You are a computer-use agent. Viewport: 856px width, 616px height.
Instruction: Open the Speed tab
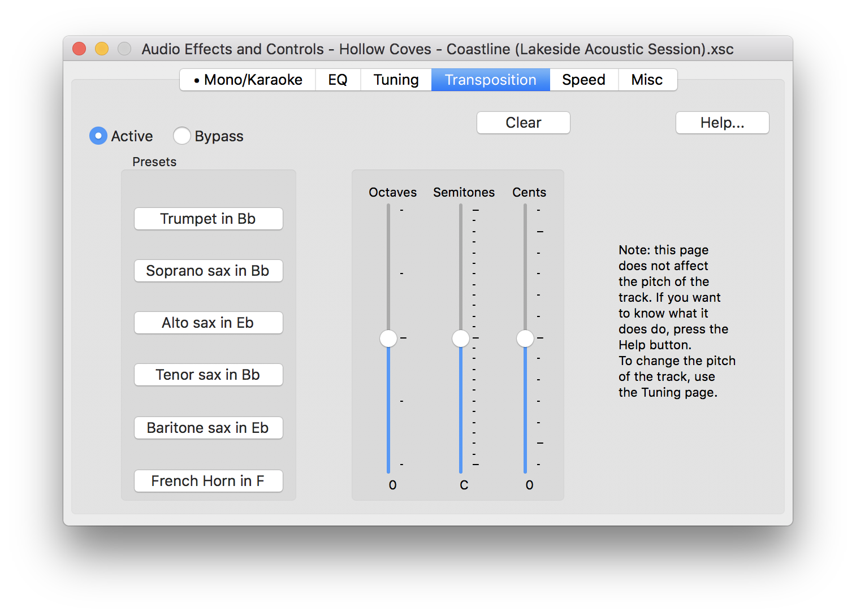(x=584, y=80)
